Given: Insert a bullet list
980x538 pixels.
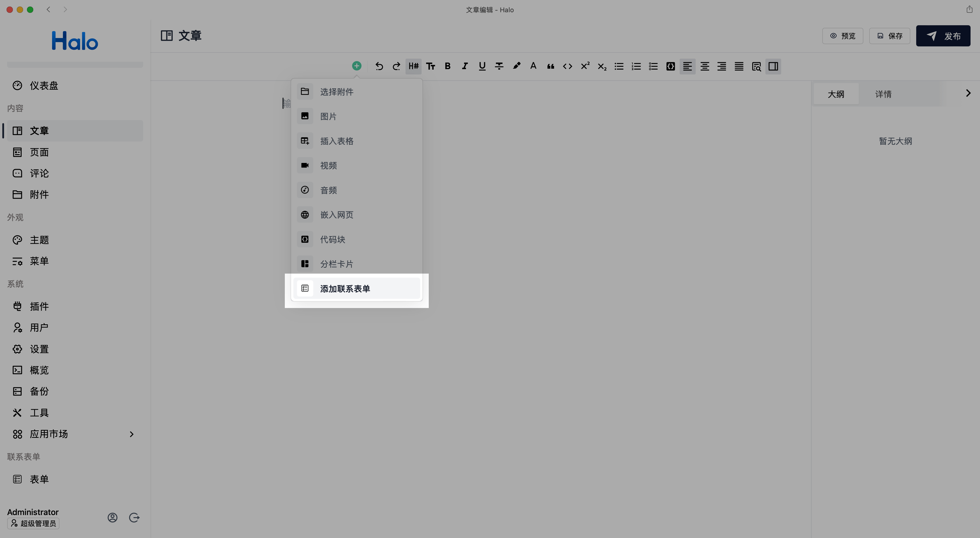Looking at the screenshot, I should tap(619, 66).
